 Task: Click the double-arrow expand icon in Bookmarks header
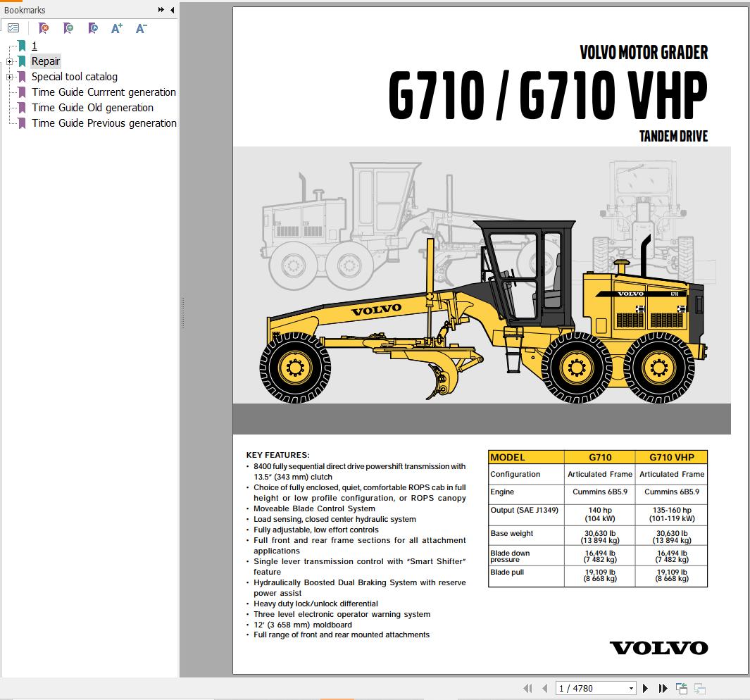click(161, 10)
